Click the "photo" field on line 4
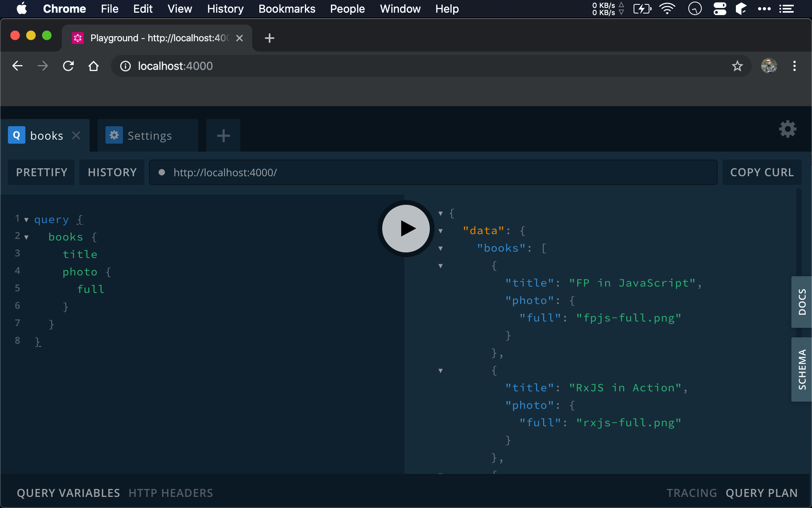This screenshot has width=812, height=508. pos(80,272)
